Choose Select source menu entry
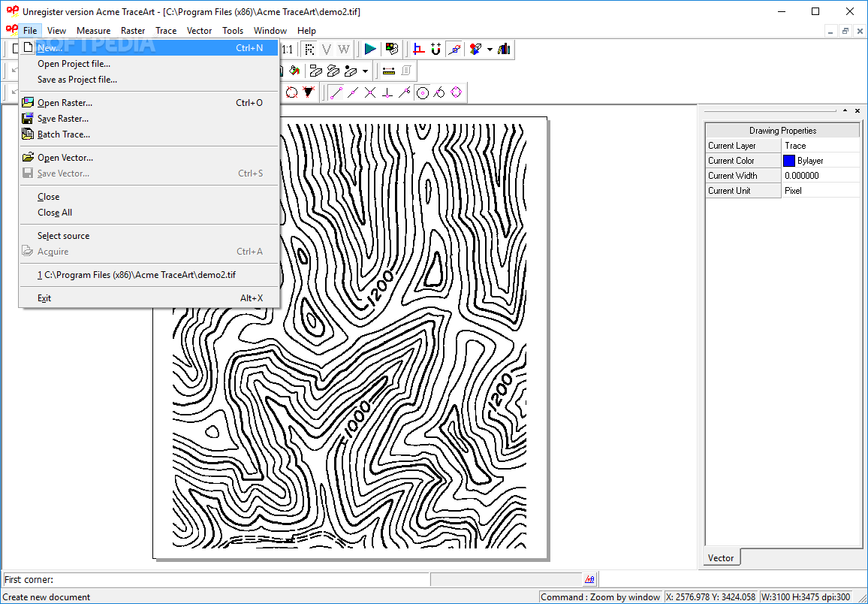This screenshot has width=868, height=604. coord(149,235)
